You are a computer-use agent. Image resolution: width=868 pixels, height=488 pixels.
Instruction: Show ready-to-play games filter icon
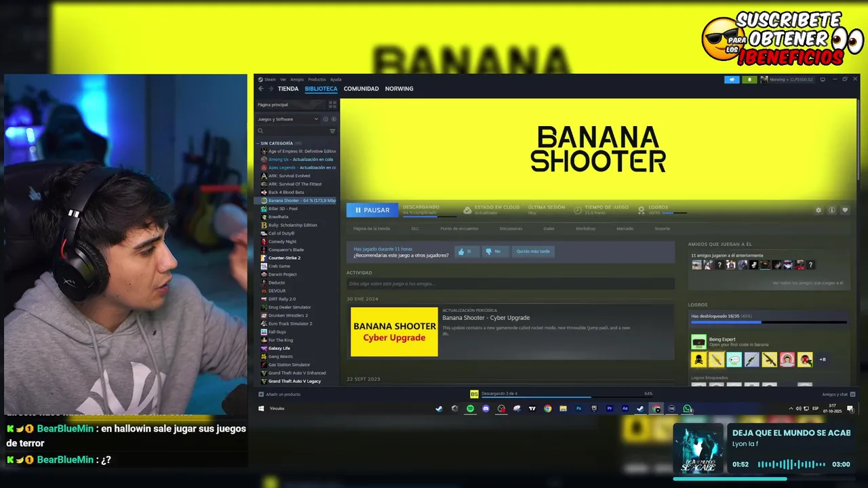333,119
